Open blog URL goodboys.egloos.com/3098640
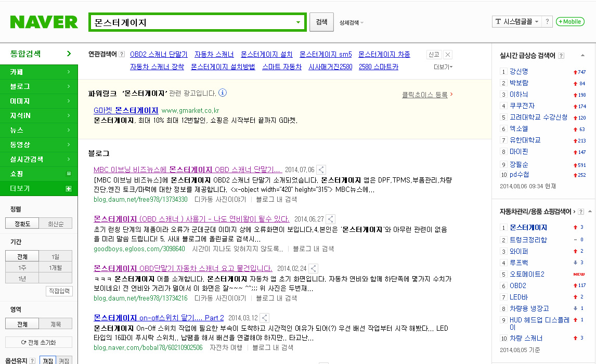The width and height of the screenshot is (596, 364). [139, 249]
